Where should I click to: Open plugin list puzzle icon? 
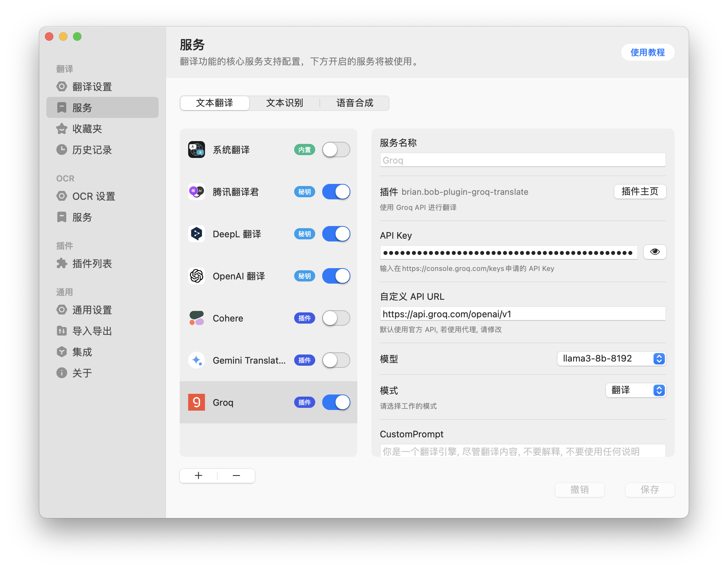62,264
